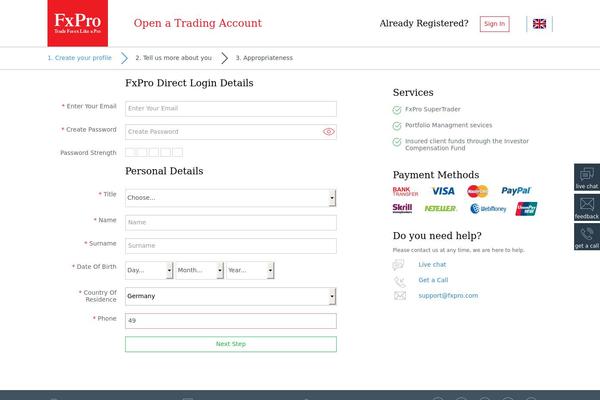Click the Personal Details heading

pyautogui.click(x=164, y=171)
